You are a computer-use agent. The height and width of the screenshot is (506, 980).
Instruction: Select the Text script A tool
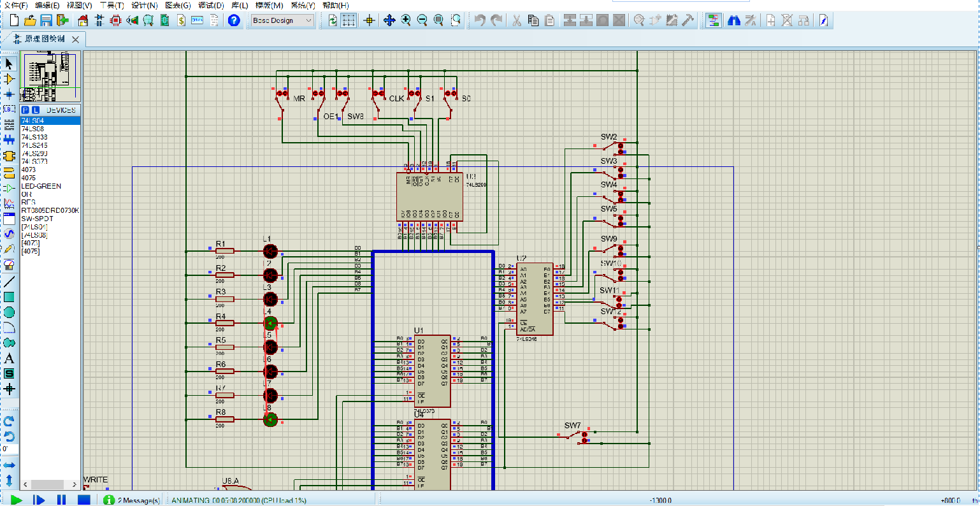point(9,358)
